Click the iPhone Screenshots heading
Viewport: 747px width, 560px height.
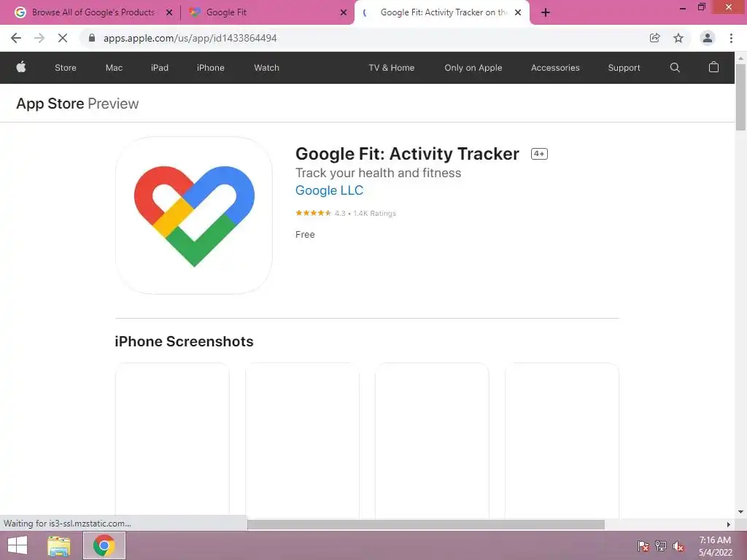click(x=184, y=341)
